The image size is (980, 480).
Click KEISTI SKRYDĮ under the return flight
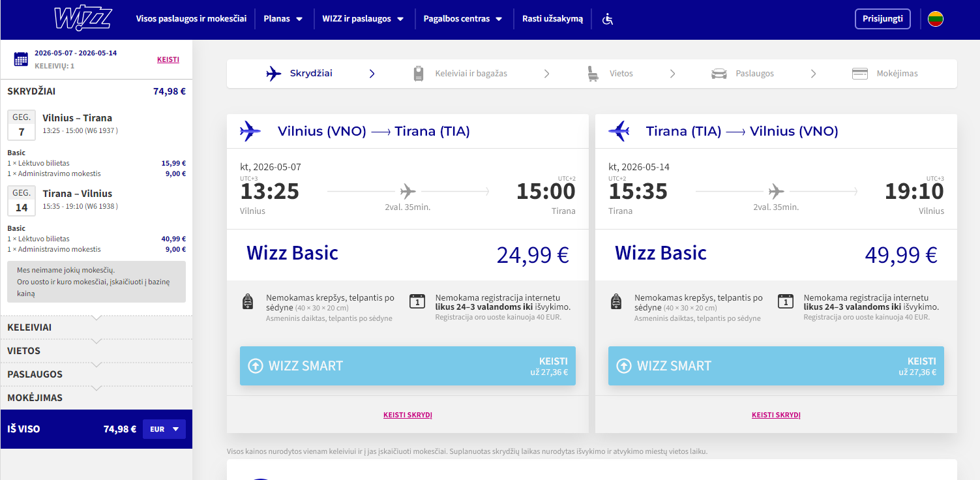[775, 415]
